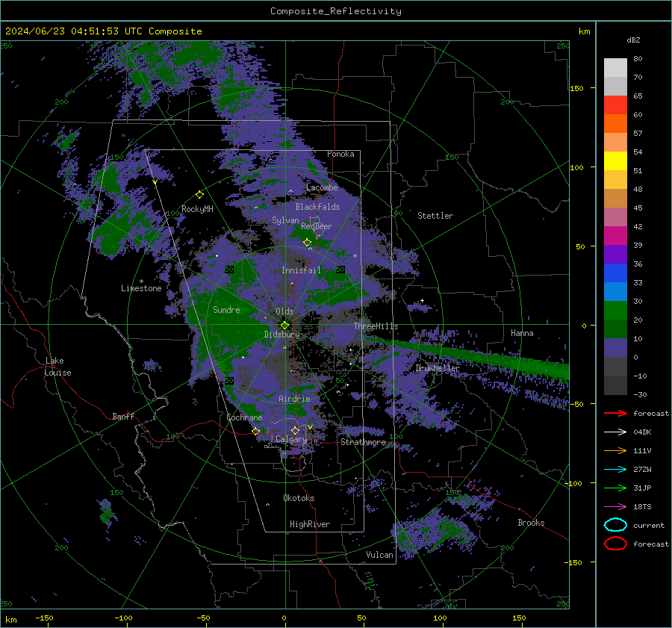Click the ThreeHills town label
This screenshot has width=672, height=628.
(376, 326)
